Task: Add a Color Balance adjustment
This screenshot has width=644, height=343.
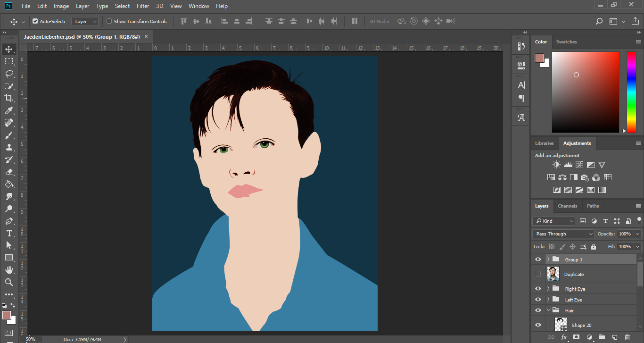Action: (562, 177)
